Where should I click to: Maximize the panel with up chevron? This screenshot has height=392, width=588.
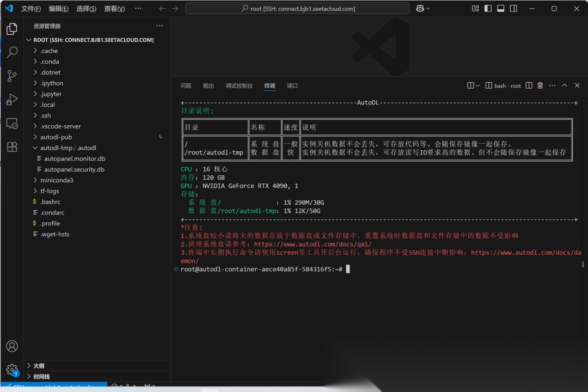point(565,85)
